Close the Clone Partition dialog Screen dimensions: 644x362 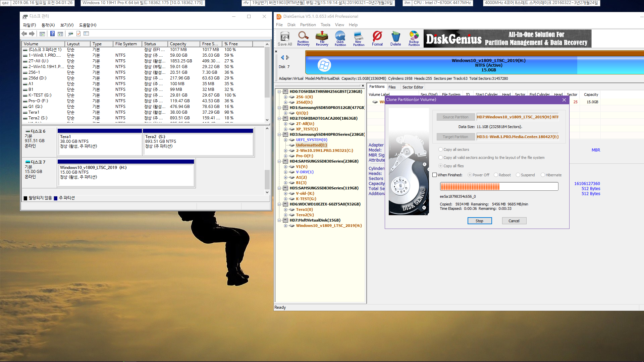(564, 100)
